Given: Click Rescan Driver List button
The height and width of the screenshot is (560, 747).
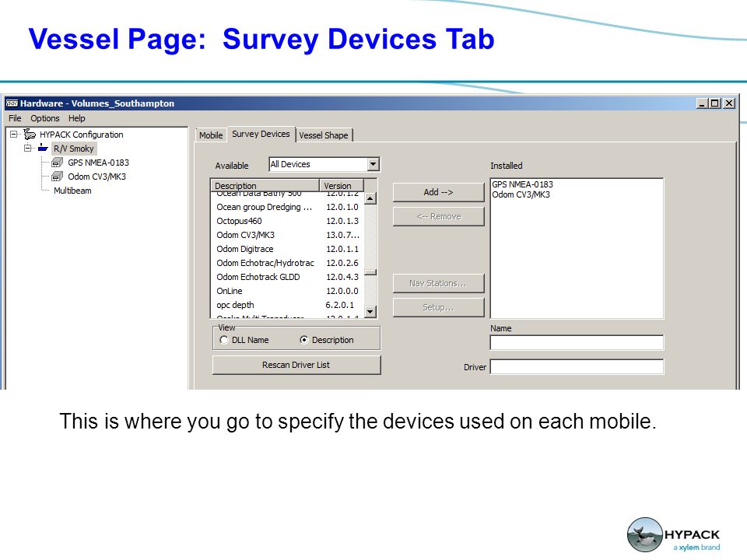Looking at the screenshot, I should tap(296, 365).
